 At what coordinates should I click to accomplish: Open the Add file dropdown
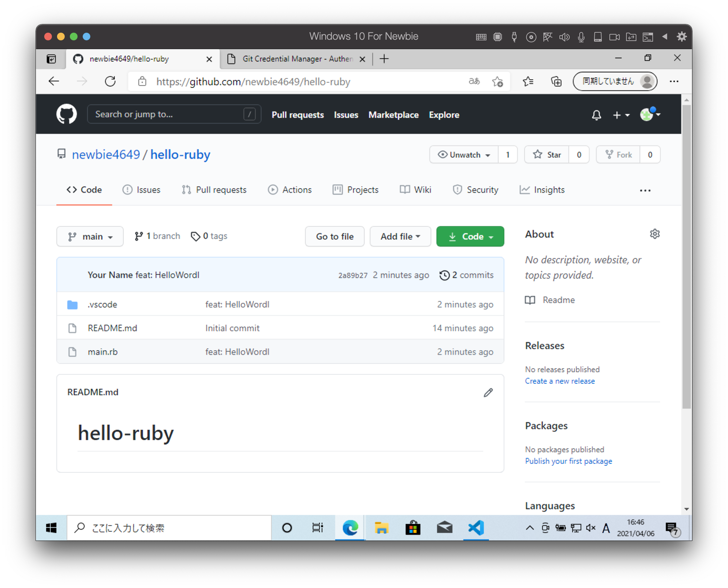point(400,236)
